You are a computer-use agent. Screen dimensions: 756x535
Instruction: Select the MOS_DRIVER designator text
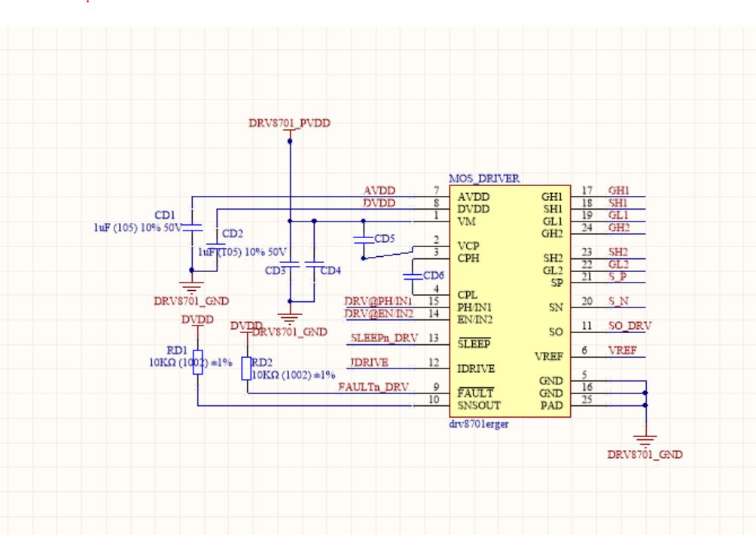pyautogui.click(x=485, y=179)
